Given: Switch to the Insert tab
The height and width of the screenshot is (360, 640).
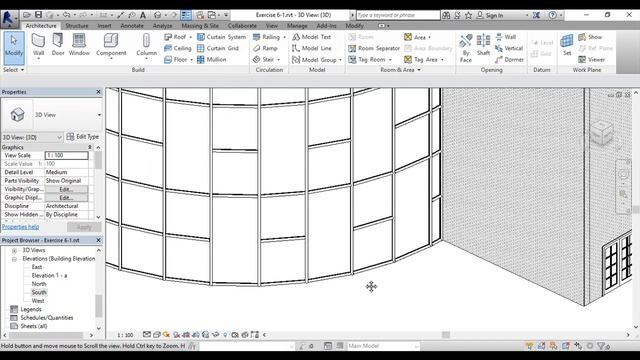Looking at the screenshot, I should (104, 26).
